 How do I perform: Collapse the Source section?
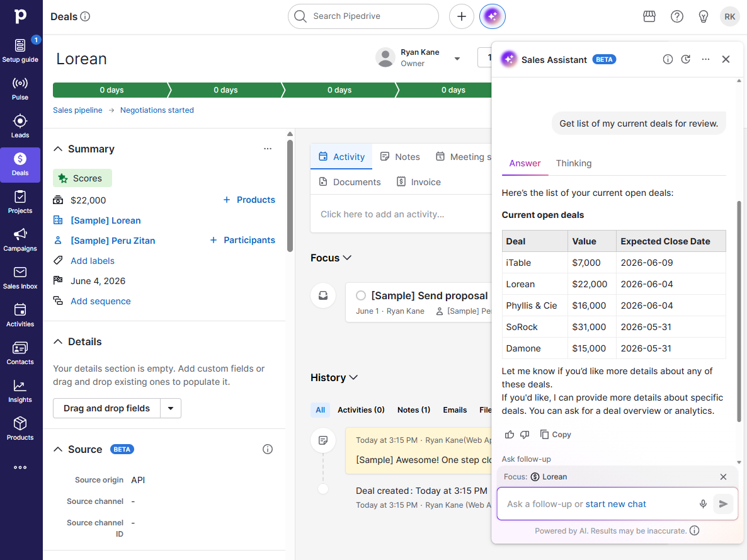[58, 449]
